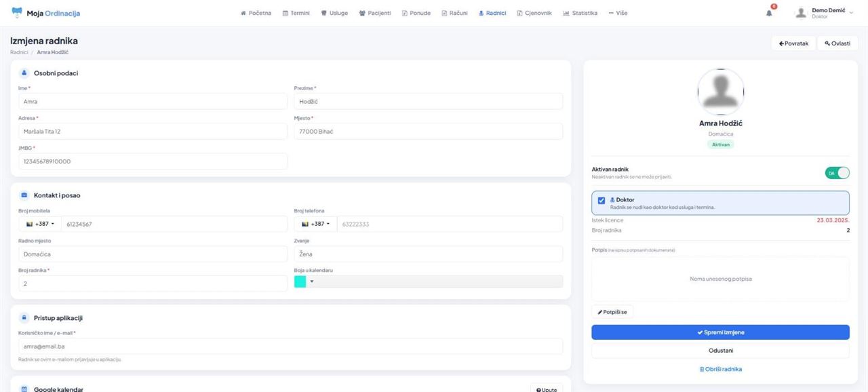Open the Usluge menu item
Image resolution: width=868 pixels, height=392 pixels.
click(334, 13)
